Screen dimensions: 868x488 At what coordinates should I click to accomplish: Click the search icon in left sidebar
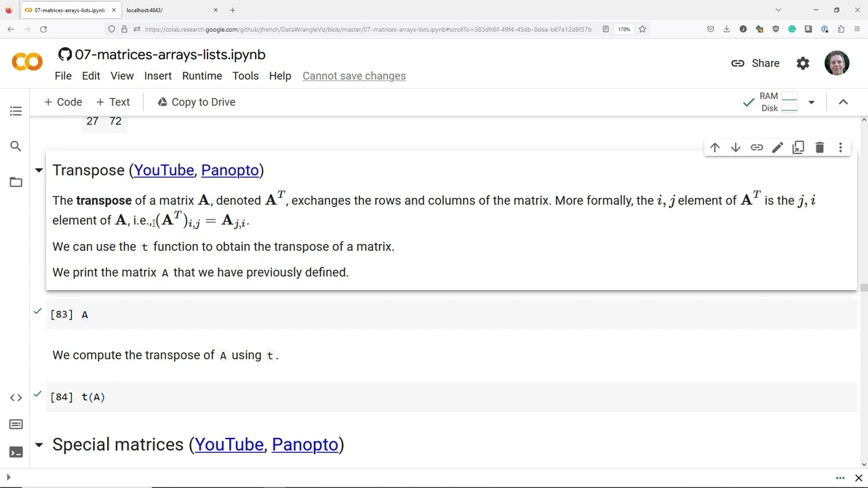[16, 146]
